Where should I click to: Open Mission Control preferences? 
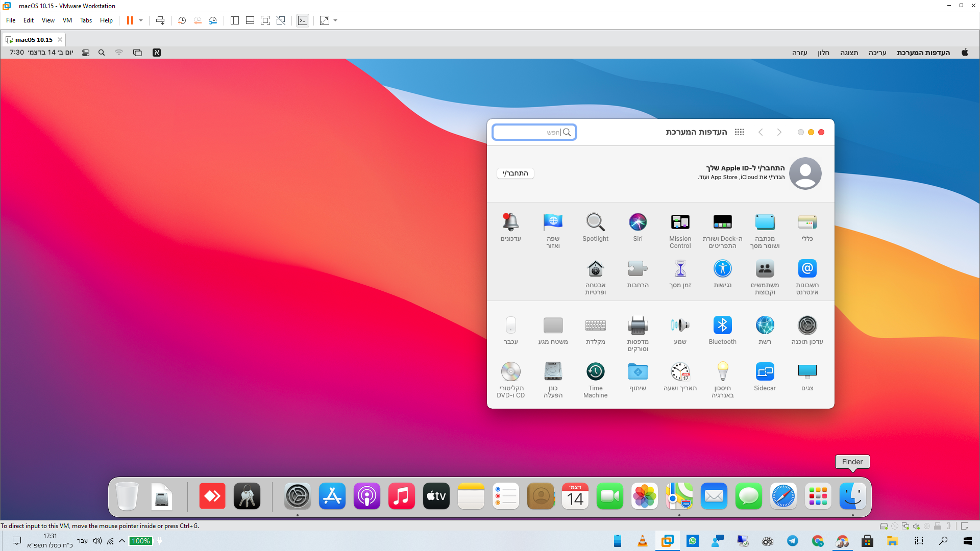tap(680, 231)
